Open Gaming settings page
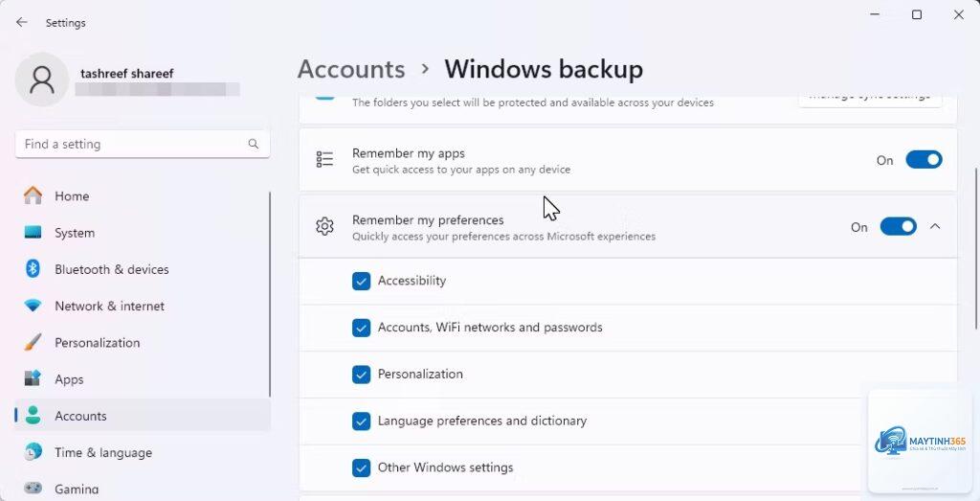The image size is (980, 501). pyautogui.click(x=143, y=489)
